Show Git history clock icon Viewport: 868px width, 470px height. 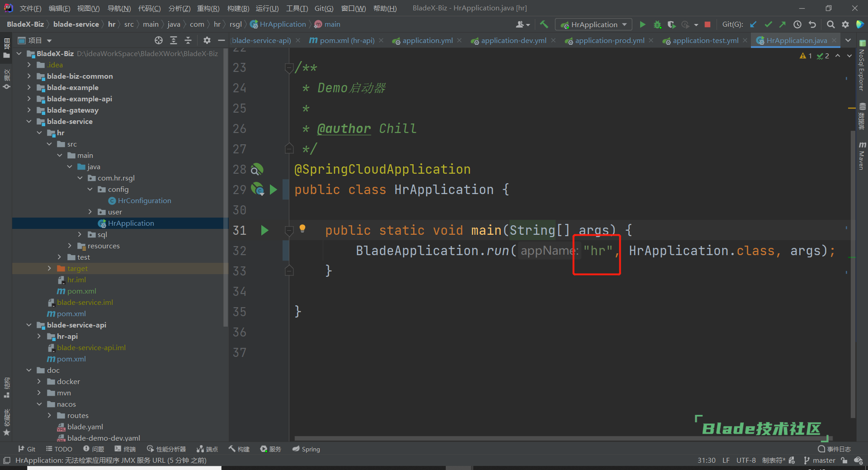(x=797, y=24)
